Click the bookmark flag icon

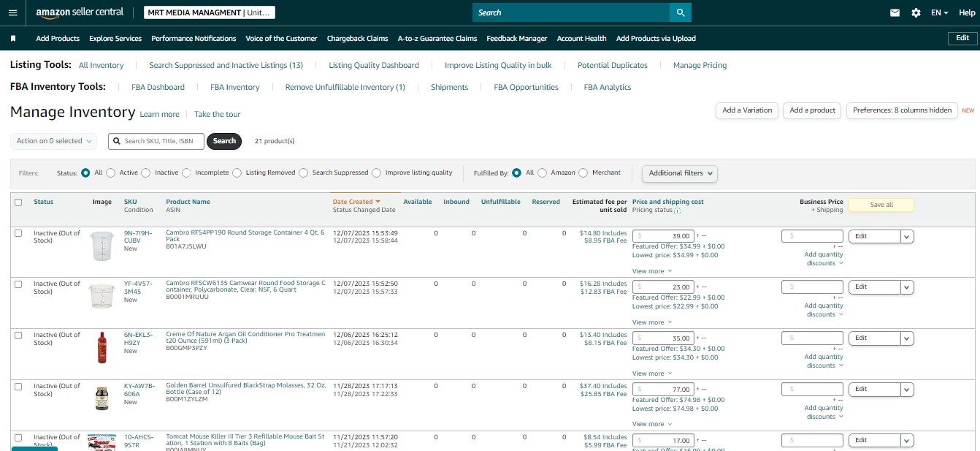click(x=13, y=38)
